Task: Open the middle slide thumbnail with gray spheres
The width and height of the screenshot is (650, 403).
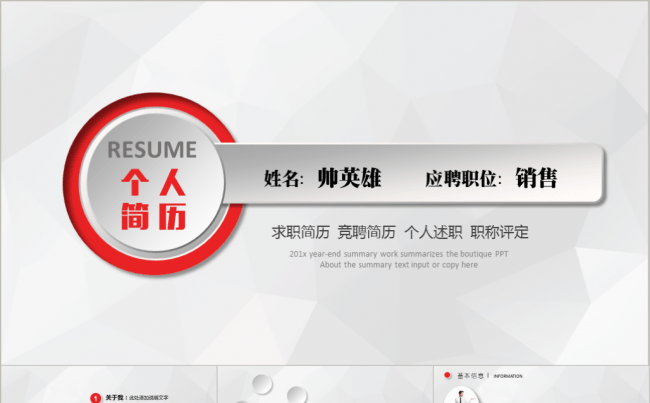Action: tap(325, 384)
